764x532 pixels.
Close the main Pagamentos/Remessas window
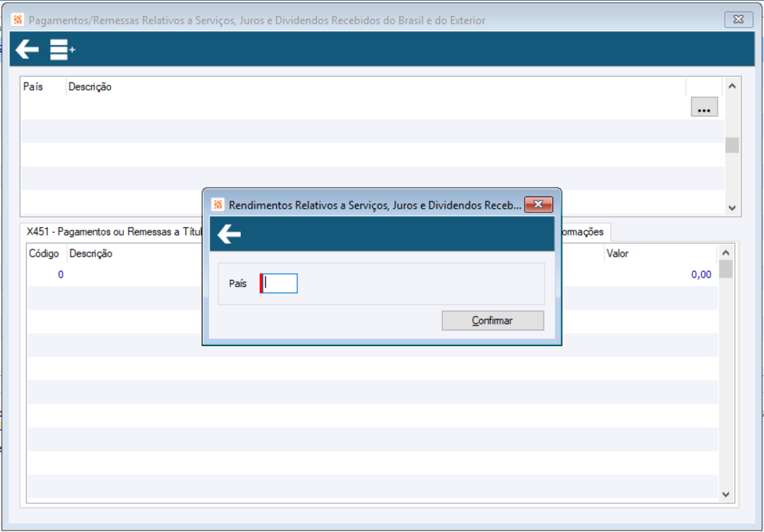pos(739,20)
